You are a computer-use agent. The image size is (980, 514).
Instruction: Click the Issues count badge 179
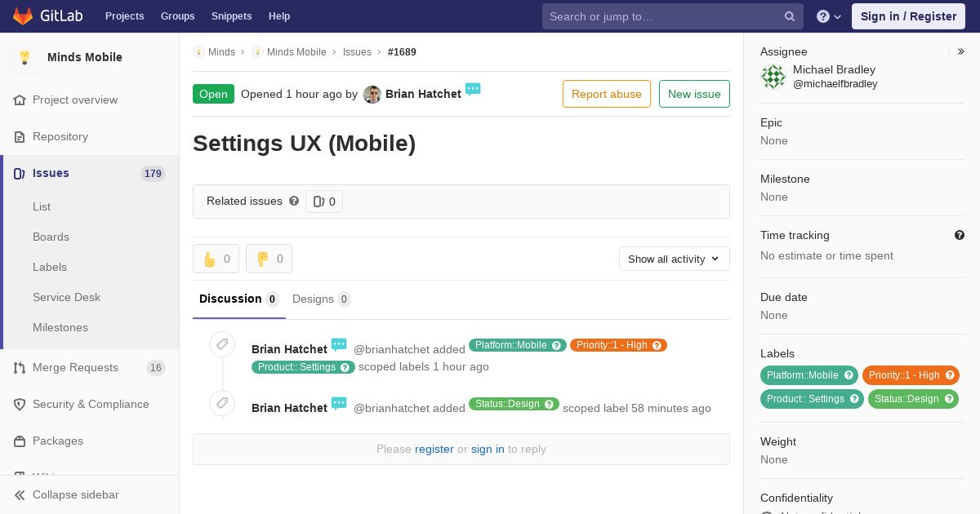coord(153,174)
